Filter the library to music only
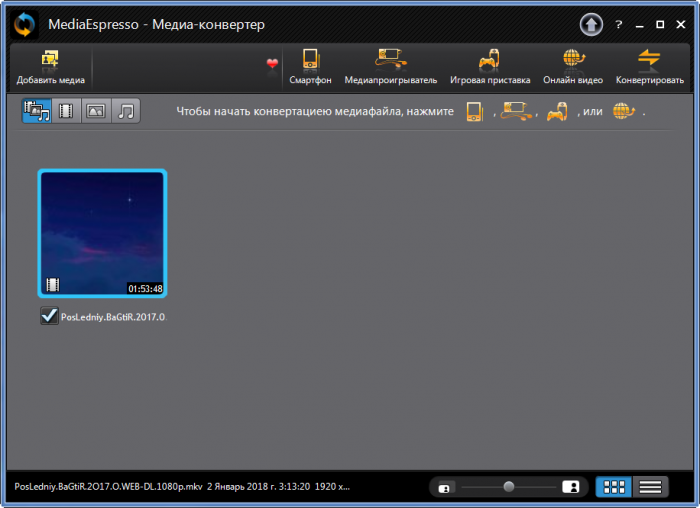This screenshot has width=700, height=508. pyautogui.click(x=126, y=111)
